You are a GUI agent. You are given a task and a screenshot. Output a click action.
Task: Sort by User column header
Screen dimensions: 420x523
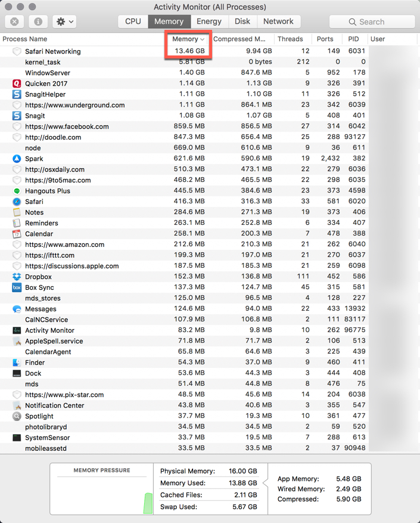(393, 39)
